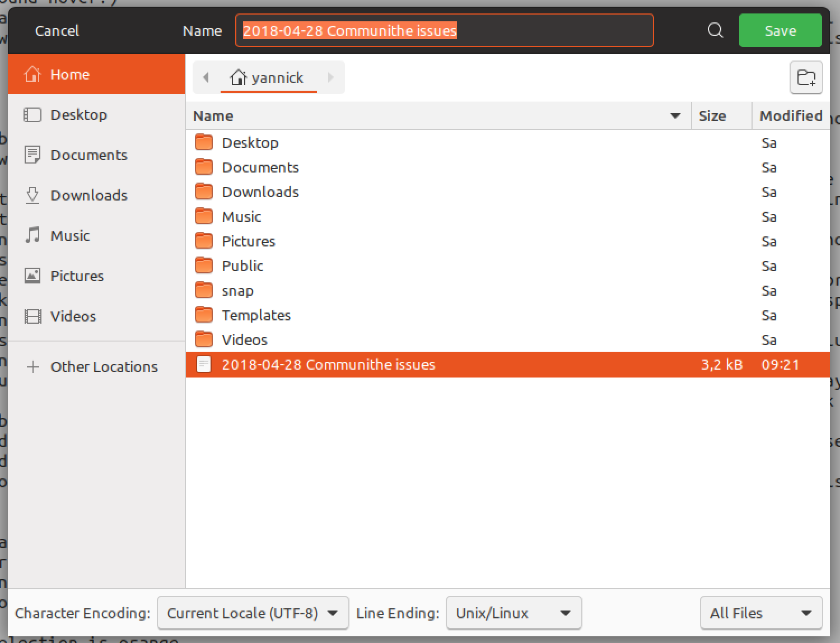Open the Character Encoding dropdown
This screenshot has height=643, width=840.
253,613
